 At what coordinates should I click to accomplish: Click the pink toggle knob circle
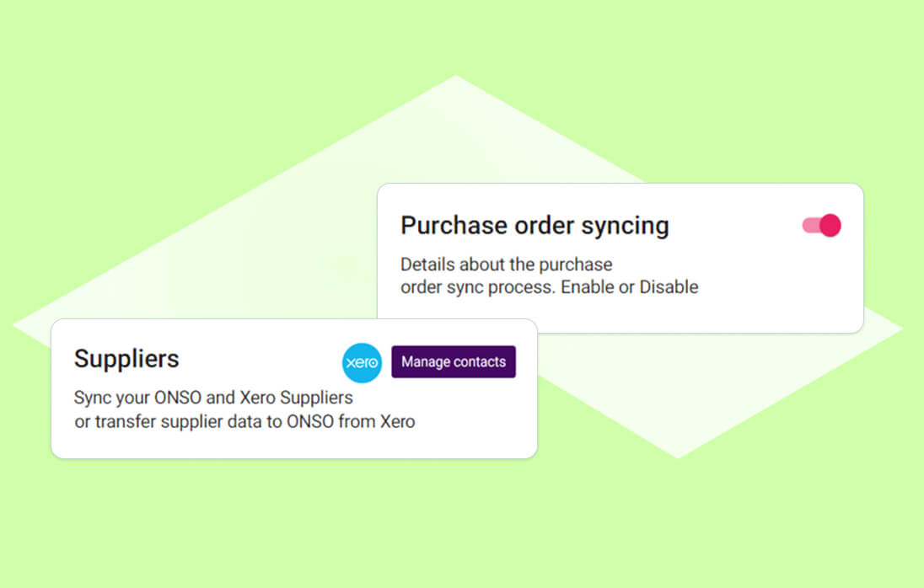(830, 225)
